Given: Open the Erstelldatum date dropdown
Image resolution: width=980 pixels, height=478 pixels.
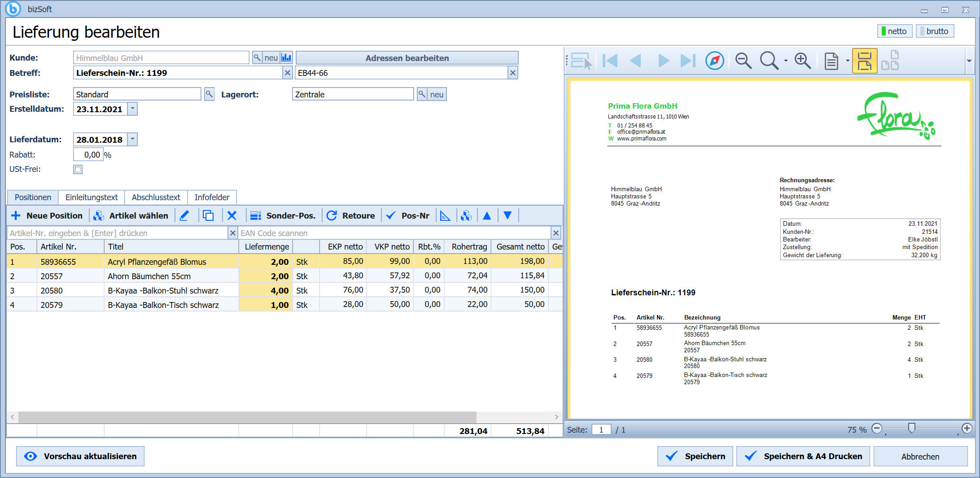Looking at the screenshot, I should (132, 109).
